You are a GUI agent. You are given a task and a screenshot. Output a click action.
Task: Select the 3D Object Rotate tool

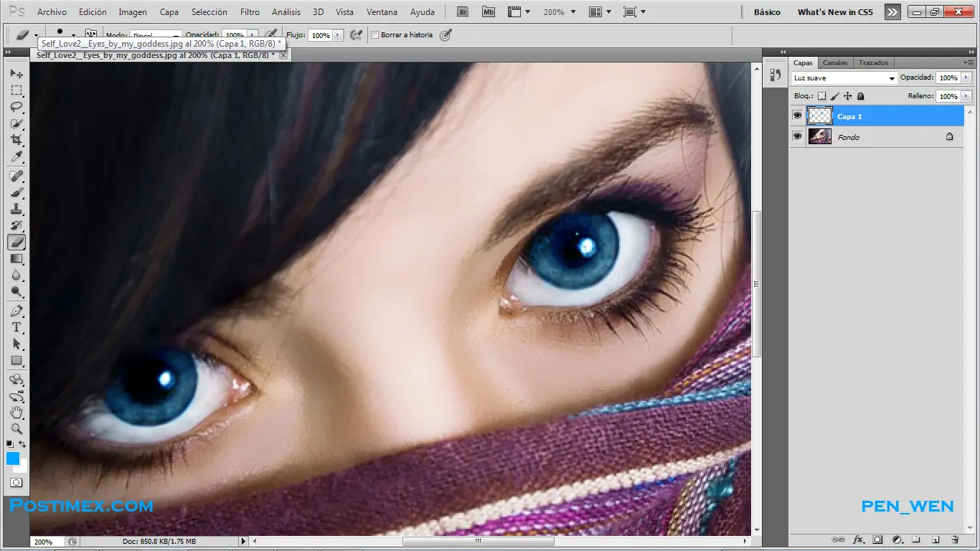click(x=17, y=380)
